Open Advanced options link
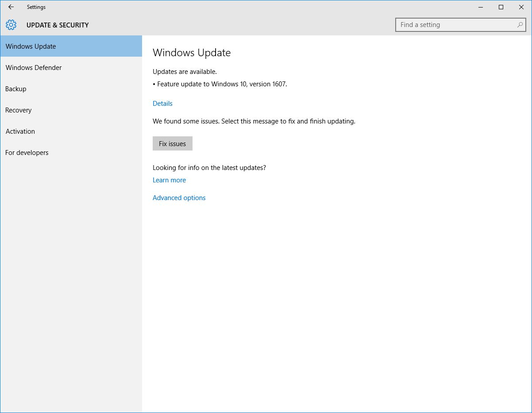The width and height of the screenshot is (532, 413). pos(179,197)
